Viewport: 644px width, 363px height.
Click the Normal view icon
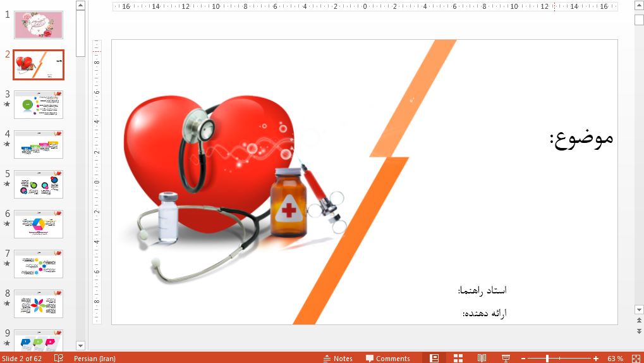pos(434,358)
